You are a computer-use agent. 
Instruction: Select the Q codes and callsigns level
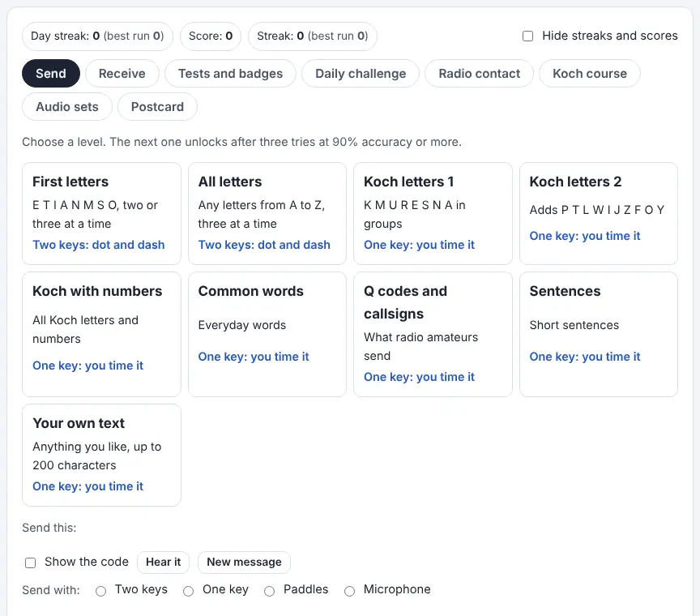(x=433, y=334)
